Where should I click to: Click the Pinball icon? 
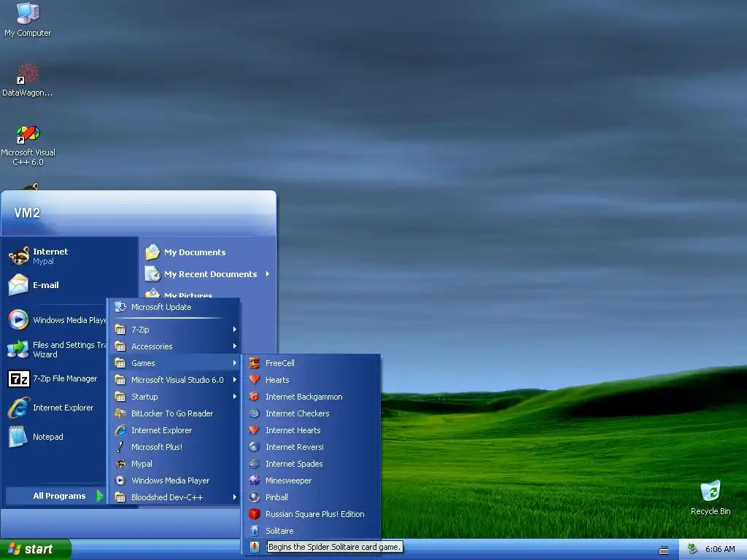coord(255,497)
